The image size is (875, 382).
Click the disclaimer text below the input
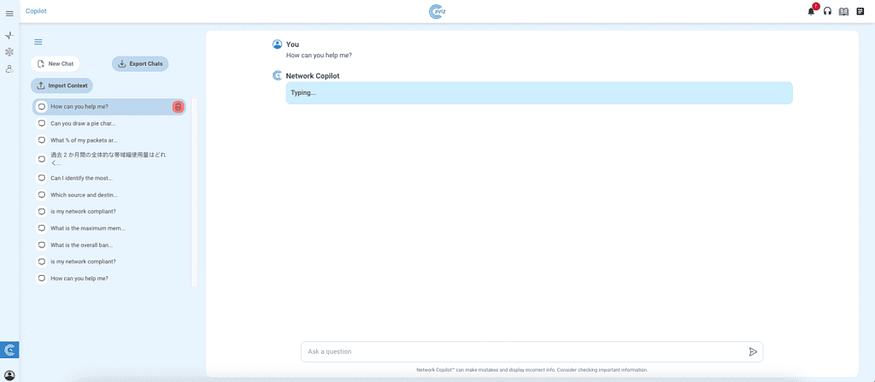pyautogui.click(x=532, y=370)
